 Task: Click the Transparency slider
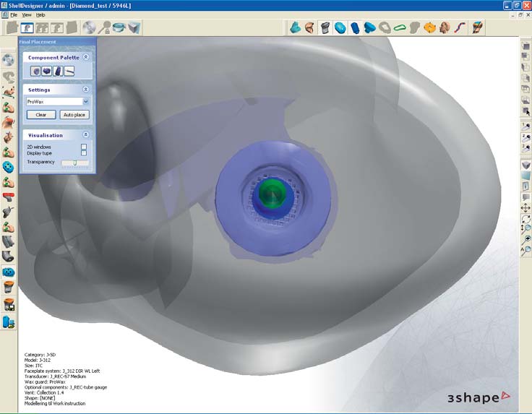pyautogui.click(x=74, y=163)
